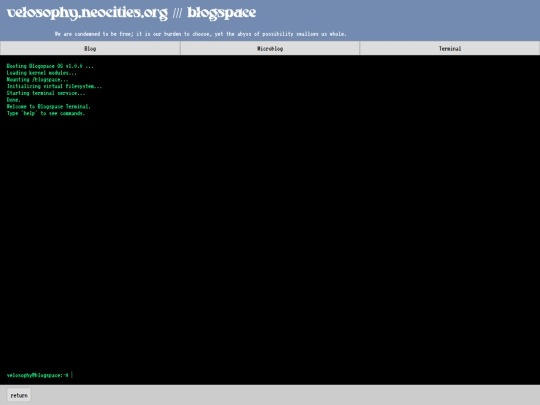Click the 'condemned to be free' tagline
This screenshot has width=540, height=405.
[x=200, y=34]
